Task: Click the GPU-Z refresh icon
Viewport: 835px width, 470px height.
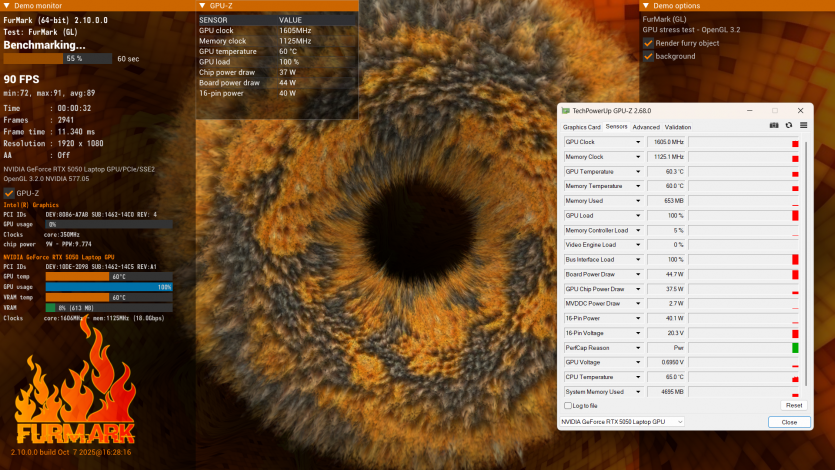Action: [788, 126]
